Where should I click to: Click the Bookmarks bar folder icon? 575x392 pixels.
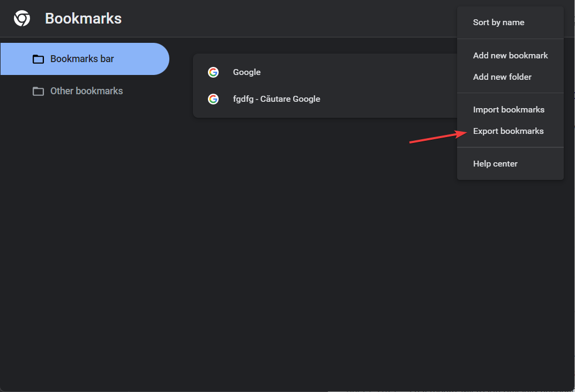tap(38, 59)
